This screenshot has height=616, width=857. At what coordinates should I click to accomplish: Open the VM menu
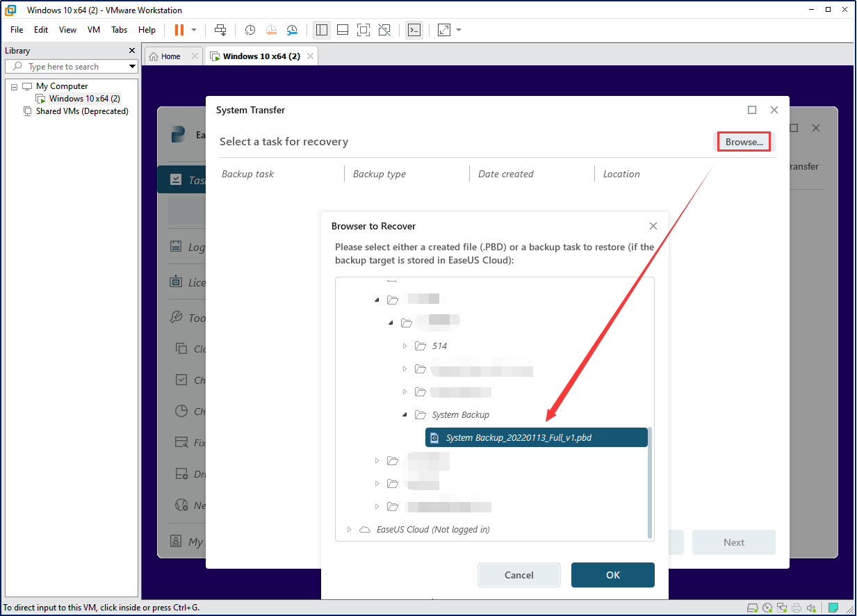pos(94,30)
